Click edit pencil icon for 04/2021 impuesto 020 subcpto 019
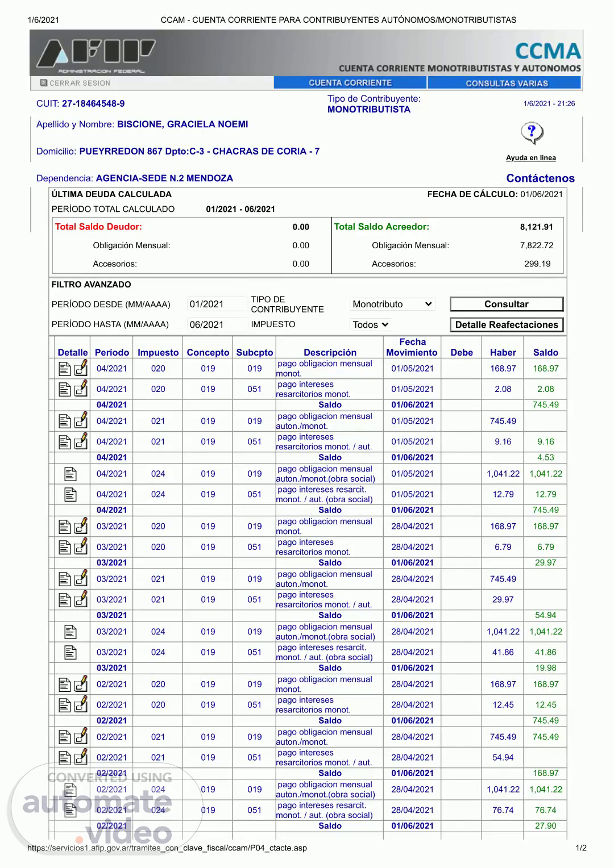Viewport: 614px width, 868px height. pyautogui.click(x=81, y=368)
